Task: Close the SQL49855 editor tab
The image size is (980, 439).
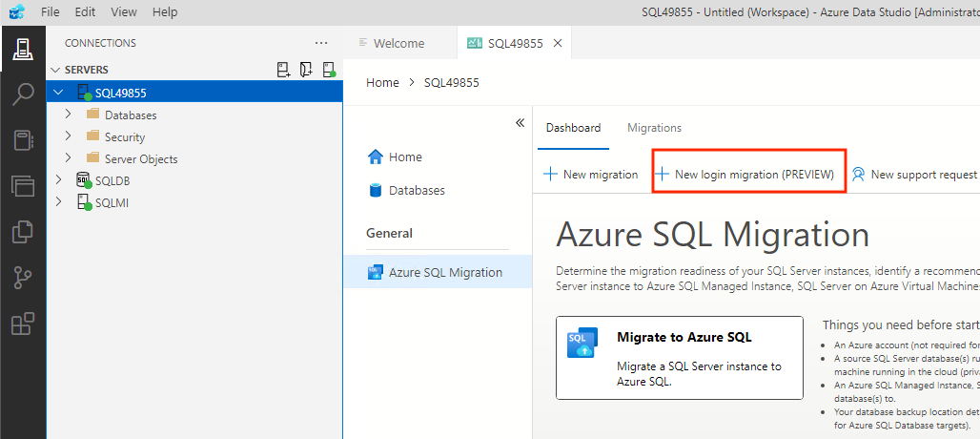Action: click(x=558, y=43)
